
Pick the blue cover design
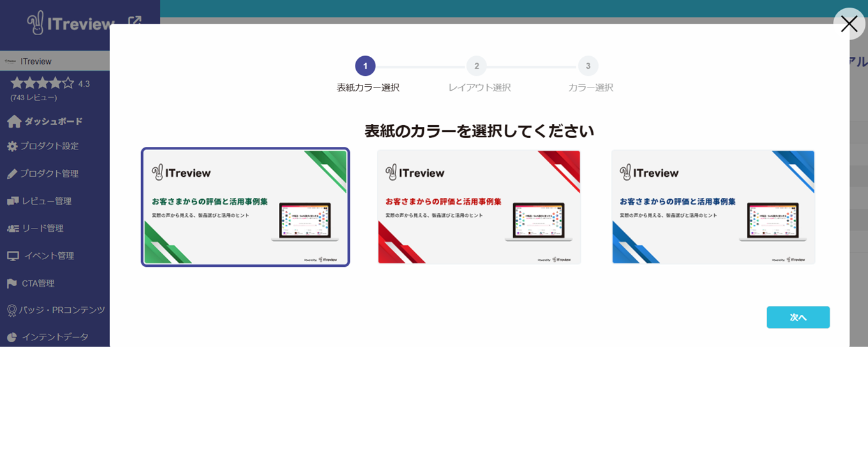tap(713, 207)
